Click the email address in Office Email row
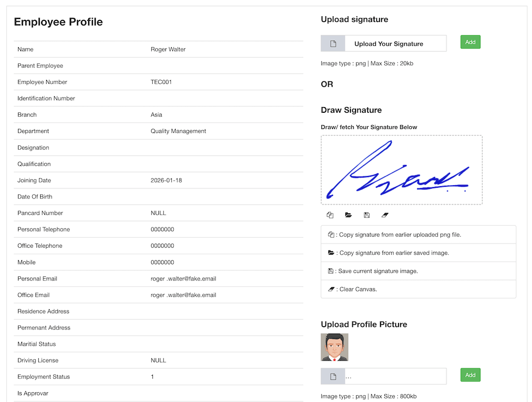Viewport: 532px width, 402px height. click(x=183, y=295)
